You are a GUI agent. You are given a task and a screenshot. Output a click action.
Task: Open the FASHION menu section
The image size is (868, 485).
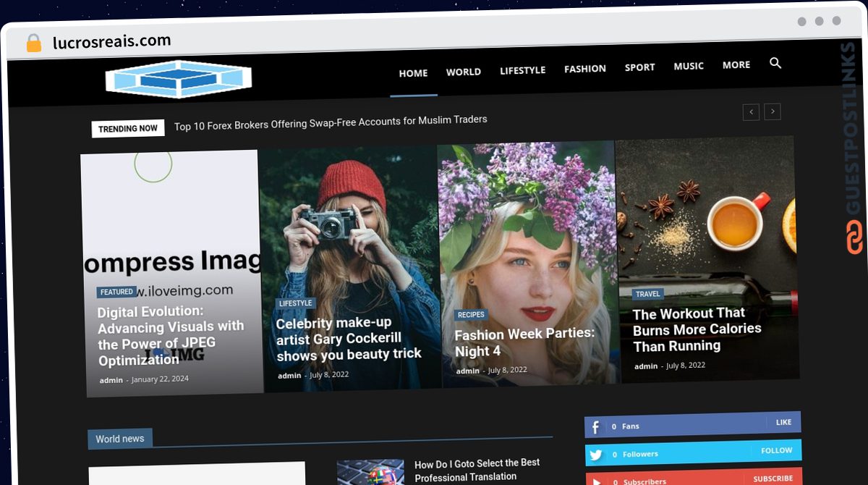[585, 69]
